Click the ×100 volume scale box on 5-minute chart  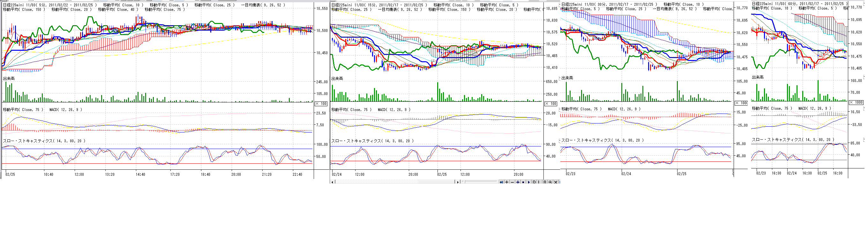tap(321, 104)
